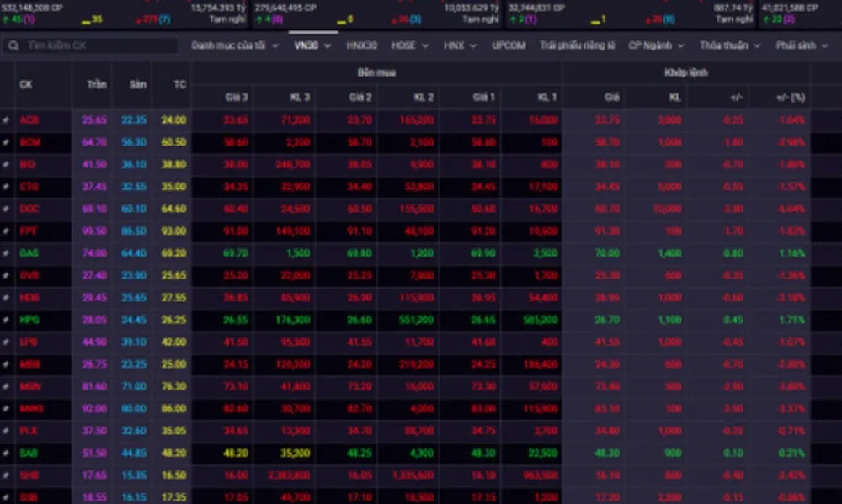Viewport: 842px width, 504px height.
Task: Click pin icon beside HPG
Action: click(x=7, y=320)
